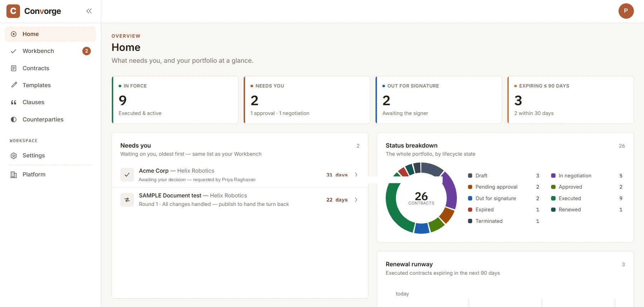Image resolution: width=644 pixels, height=307 pixels.
Task: Click the approval check icon for Acme Corp
Action: pos(127,175)
